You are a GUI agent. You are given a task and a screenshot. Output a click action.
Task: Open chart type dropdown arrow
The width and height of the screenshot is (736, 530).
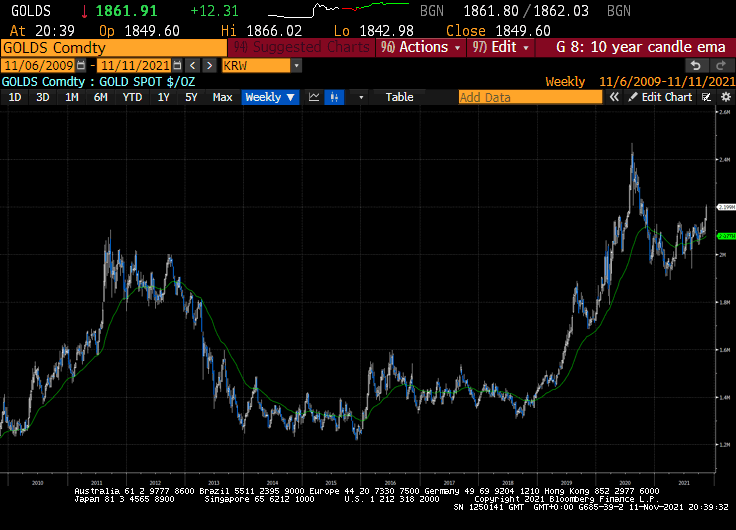click(x=361, y=97)
